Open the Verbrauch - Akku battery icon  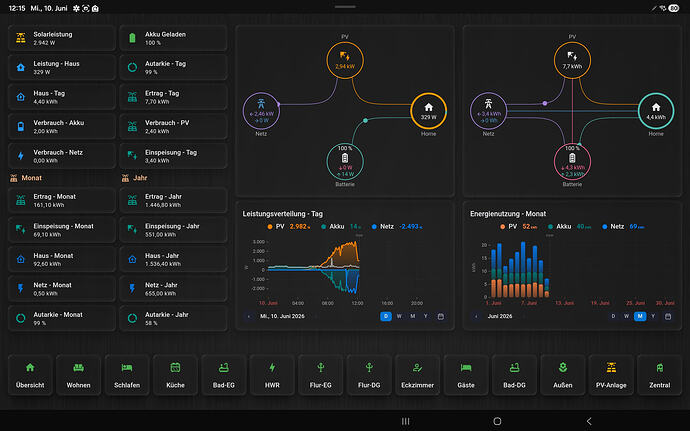point(21,127)
